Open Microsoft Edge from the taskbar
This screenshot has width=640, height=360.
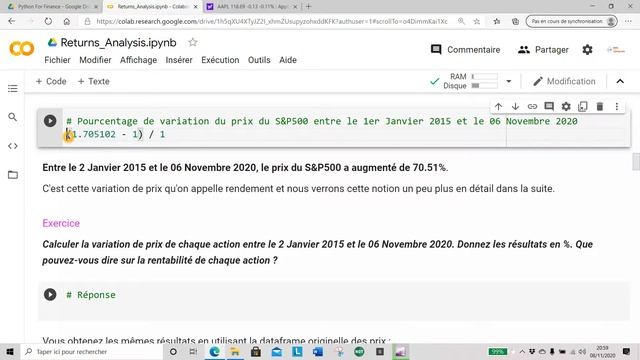coord(214,351)
